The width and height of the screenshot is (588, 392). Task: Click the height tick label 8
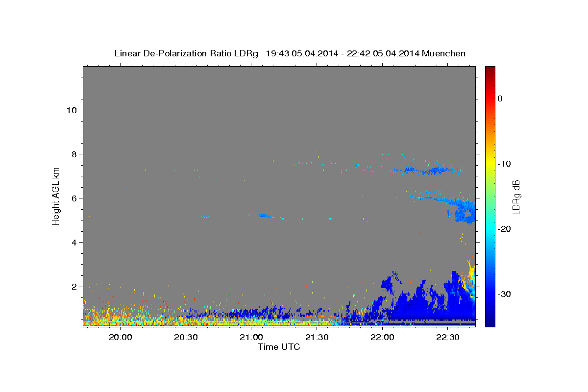[x=74, y=154]
